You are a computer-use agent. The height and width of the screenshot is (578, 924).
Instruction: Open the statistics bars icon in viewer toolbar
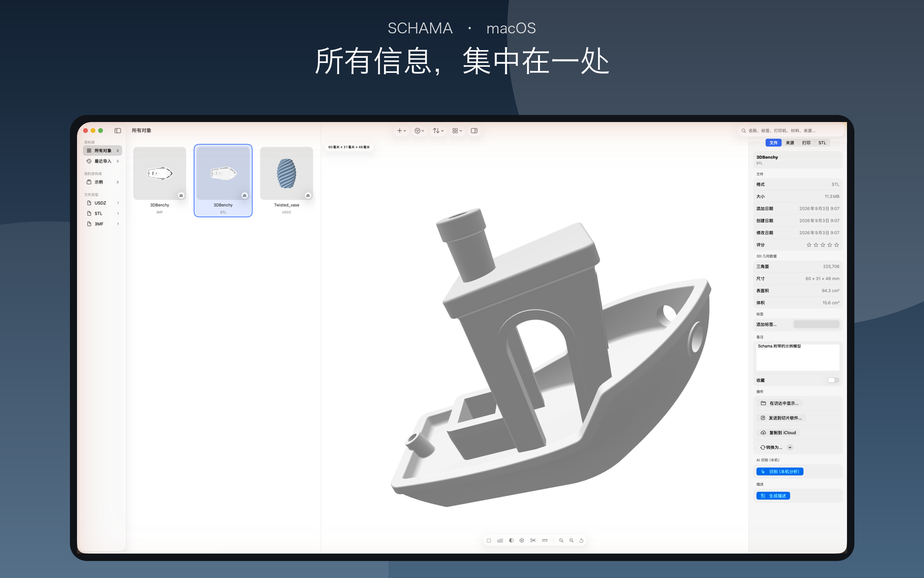tap(500, 540)
